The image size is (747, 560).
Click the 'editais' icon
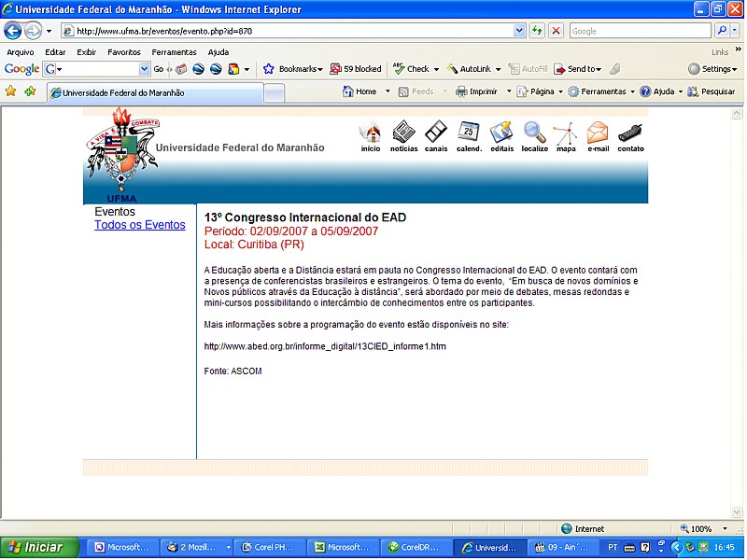pyautogui.click(x=501, y=133)
